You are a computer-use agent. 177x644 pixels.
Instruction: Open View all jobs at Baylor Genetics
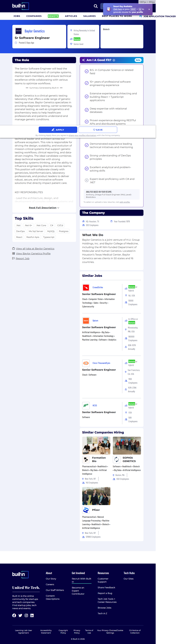click(35, 249)
